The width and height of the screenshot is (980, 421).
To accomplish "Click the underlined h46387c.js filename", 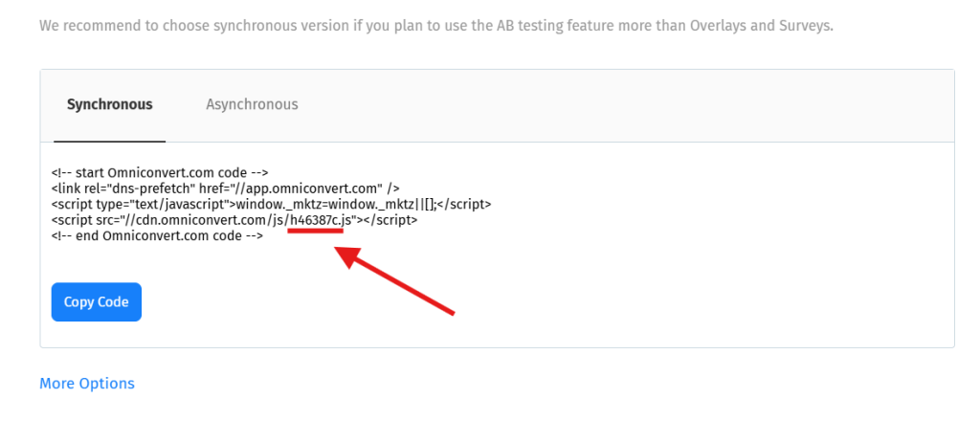I will 323,220.
